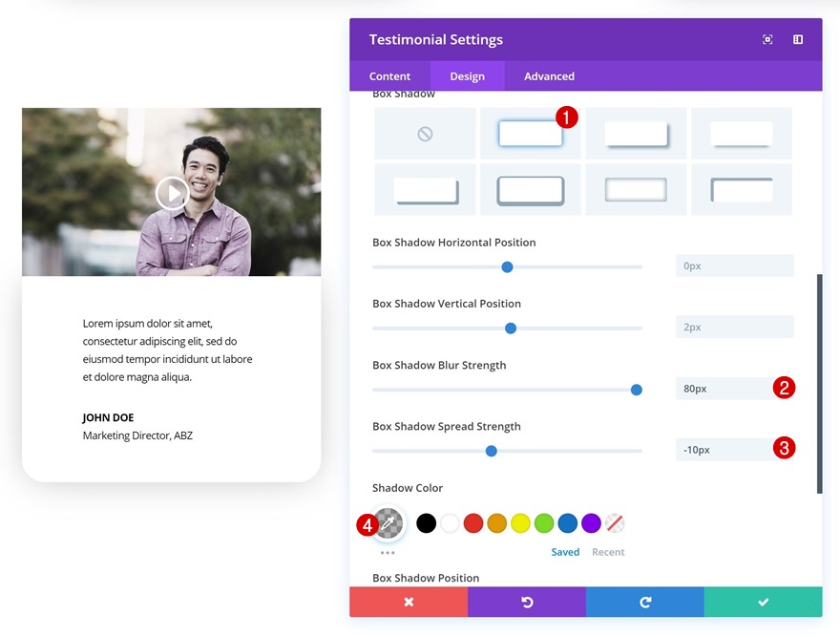This screenshot has height=637, width=840.
Task: Pick the bottom-left box shadow preset
Action: tap(425, 189)
